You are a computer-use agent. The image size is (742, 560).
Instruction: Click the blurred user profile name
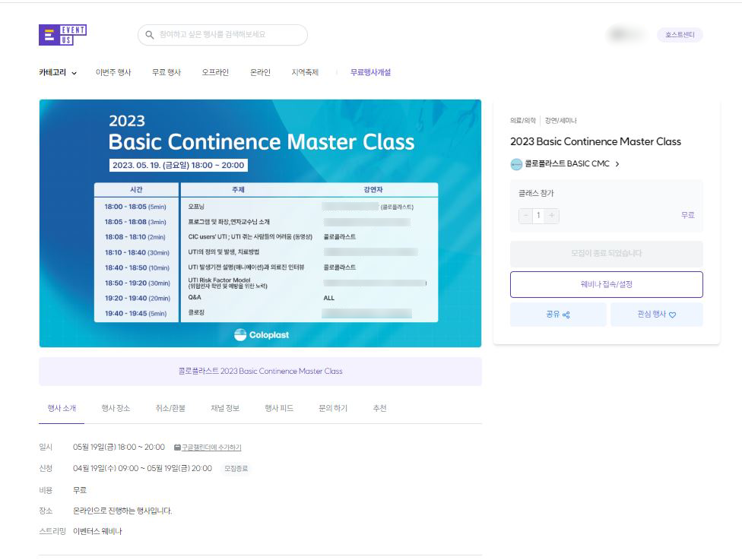626,34
